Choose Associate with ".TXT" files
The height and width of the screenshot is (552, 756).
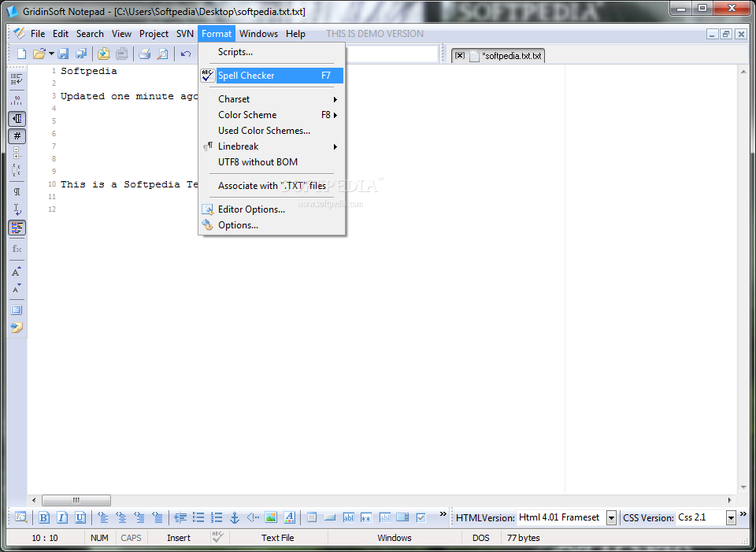(x=272, y=186)
